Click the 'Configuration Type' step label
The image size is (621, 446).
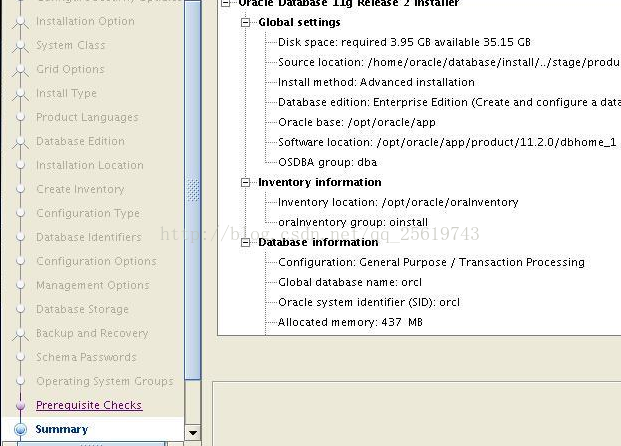[88, 213]
